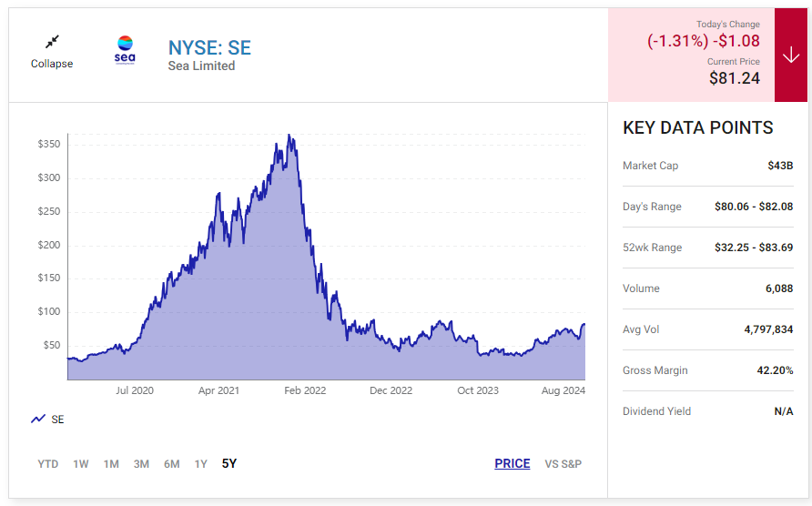Click the Sea Limited logo
Screen dimensions: 812x506
pos(125,49)
